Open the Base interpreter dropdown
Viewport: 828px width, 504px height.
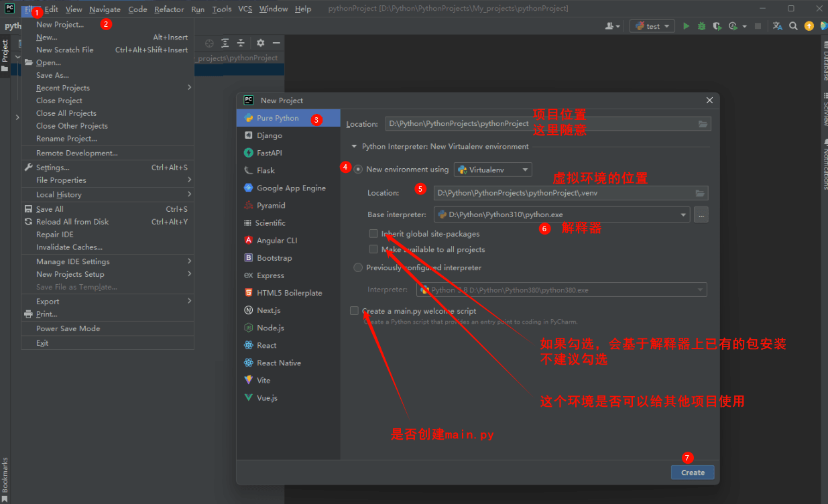coord(562,214)
